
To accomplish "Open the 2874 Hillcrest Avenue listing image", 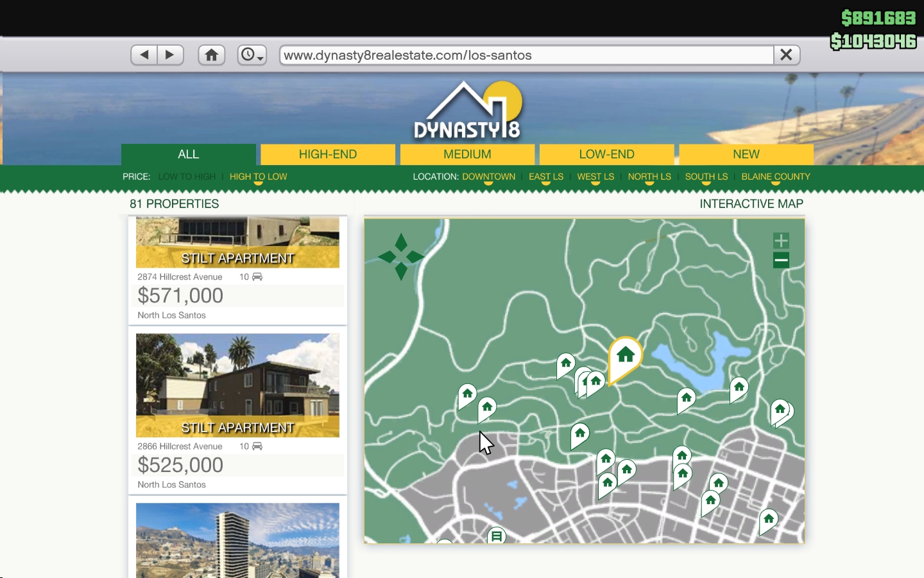I will pos(237,242).
